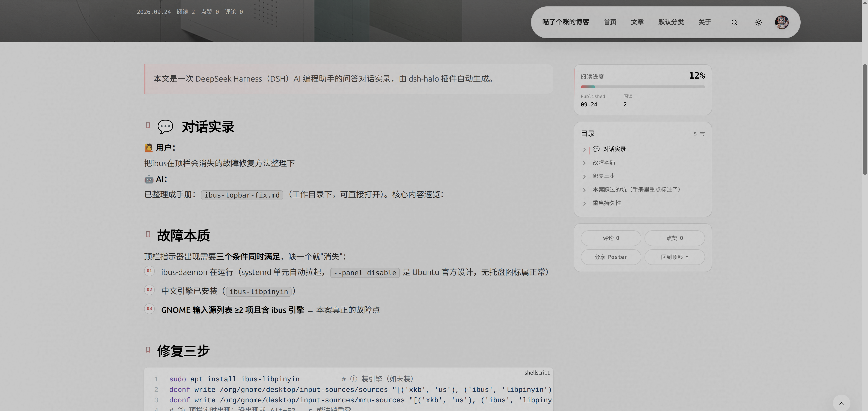Screen dimensions: 868x411
Task: Click the blog title 喵了个咪的博客
Action: tap(565, 22)
